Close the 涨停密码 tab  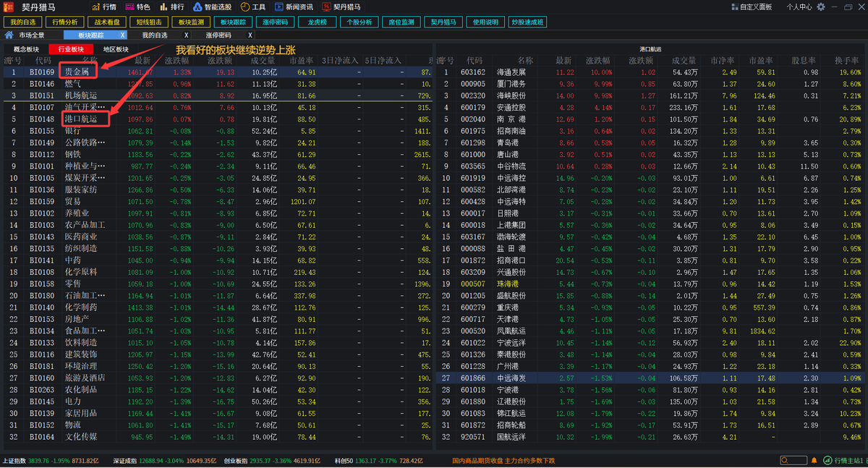click(250, 35)
